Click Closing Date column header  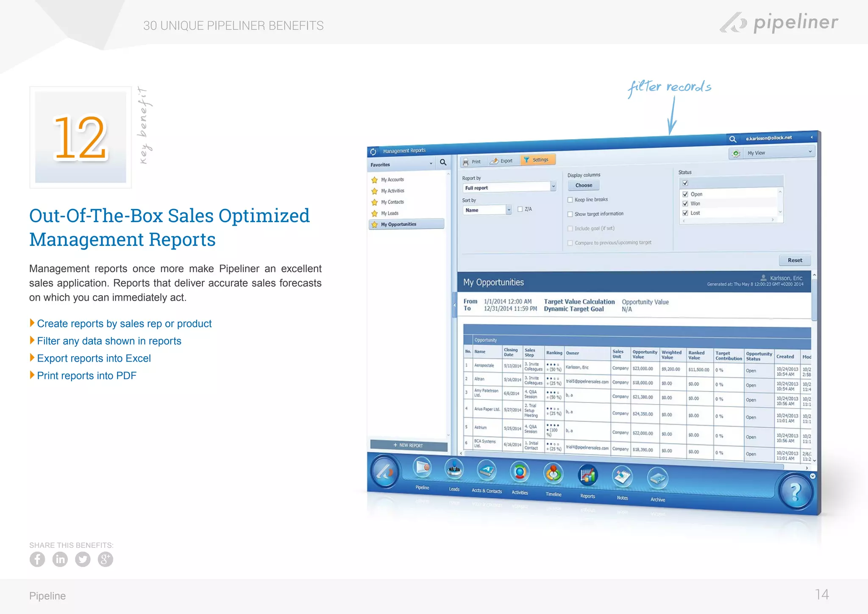click(x=511, y=352)
